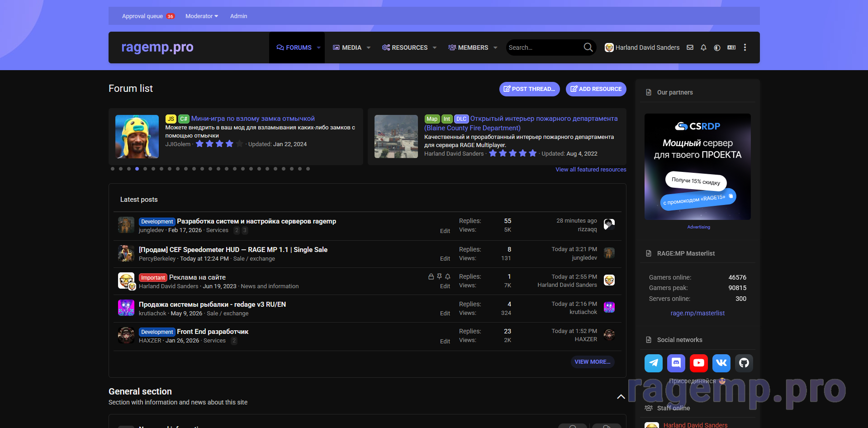Viewport: 868px width, 428px height.
Task: Focus the Search input field
Action: click(544, 48)
